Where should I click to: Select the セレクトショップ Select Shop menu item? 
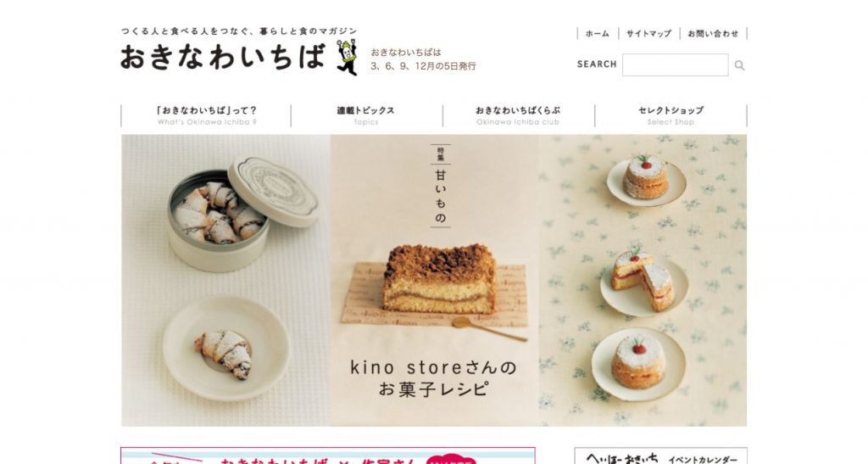[670, 115]
